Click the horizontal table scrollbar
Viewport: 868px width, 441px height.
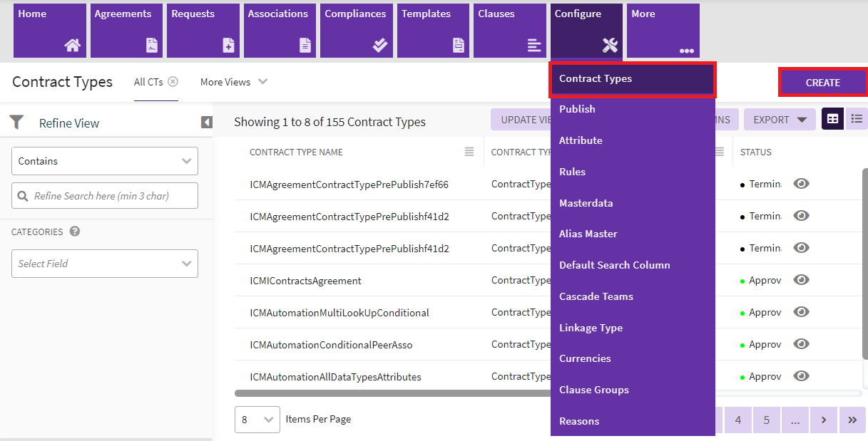coord(392,393)
